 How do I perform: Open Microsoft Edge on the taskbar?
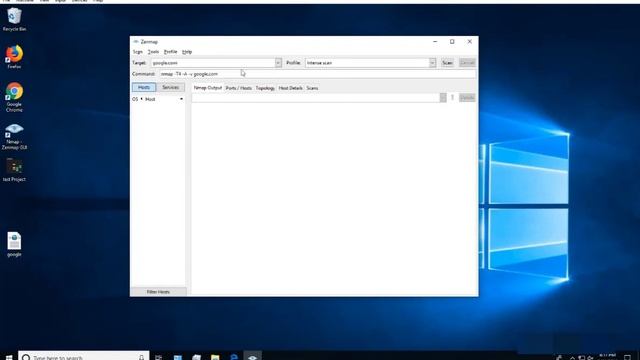(x=234, y=357)
